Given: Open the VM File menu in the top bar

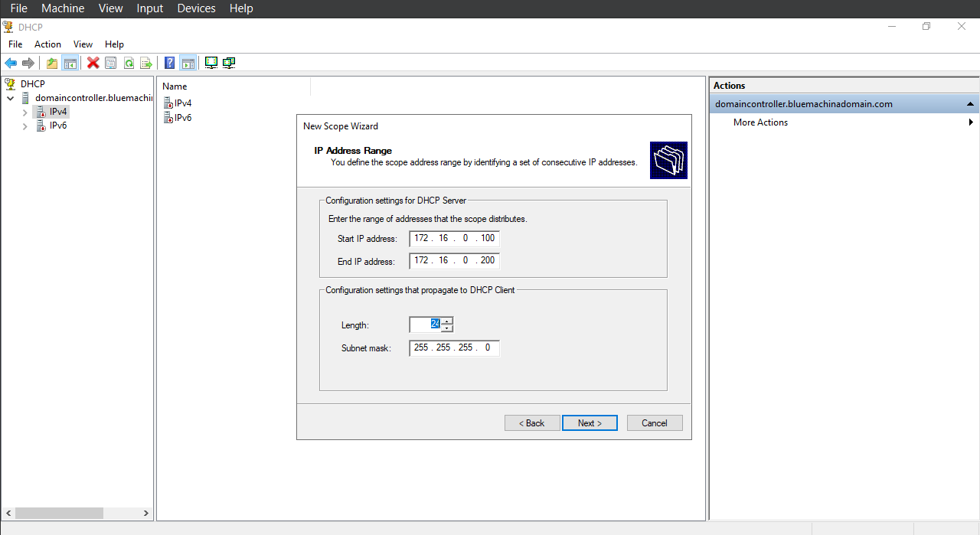Looking at the screenshot, I should pos(18,8).
